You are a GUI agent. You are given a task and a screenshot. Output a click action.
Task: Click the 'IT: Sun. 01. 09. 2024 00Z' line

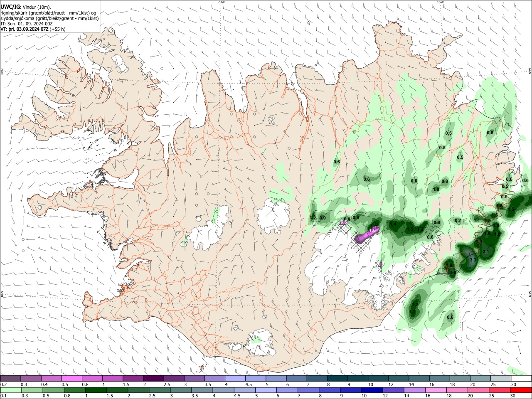(x=26, y=24)
